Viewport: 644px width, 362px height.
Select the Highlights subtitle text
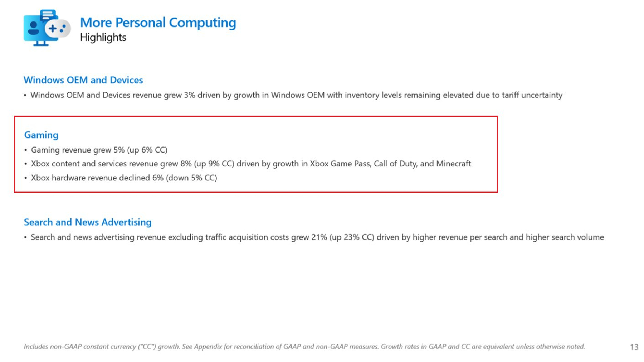pos(103,37)
